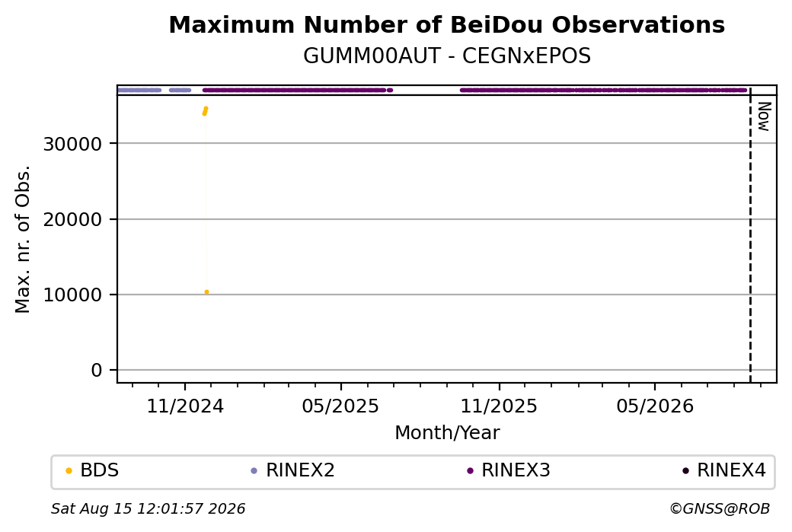Click the 05/2026 x-axis tick label
The height and width of the screenshot is (532, 792).
(655, 406)
